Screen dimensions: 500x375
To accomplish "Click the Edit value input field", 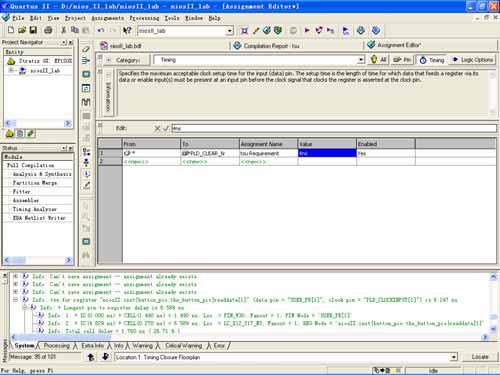I will click(x=334, y=128).
